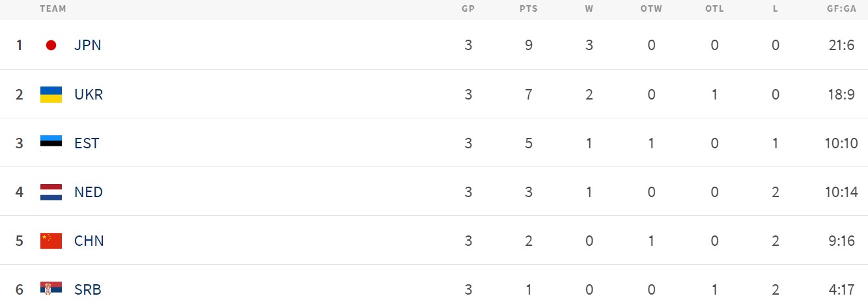Click the Netherlands flag icon

click(51, 192)
